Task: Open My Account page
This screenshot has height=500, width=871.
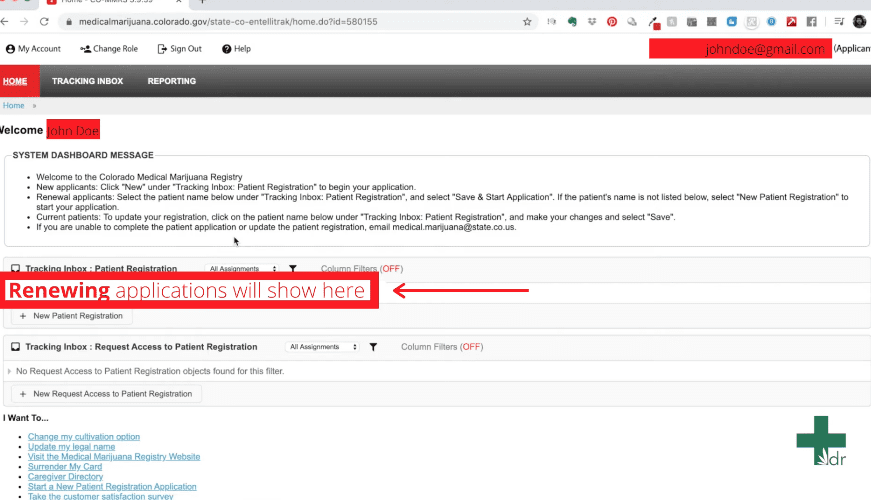Action: (33, 49)
